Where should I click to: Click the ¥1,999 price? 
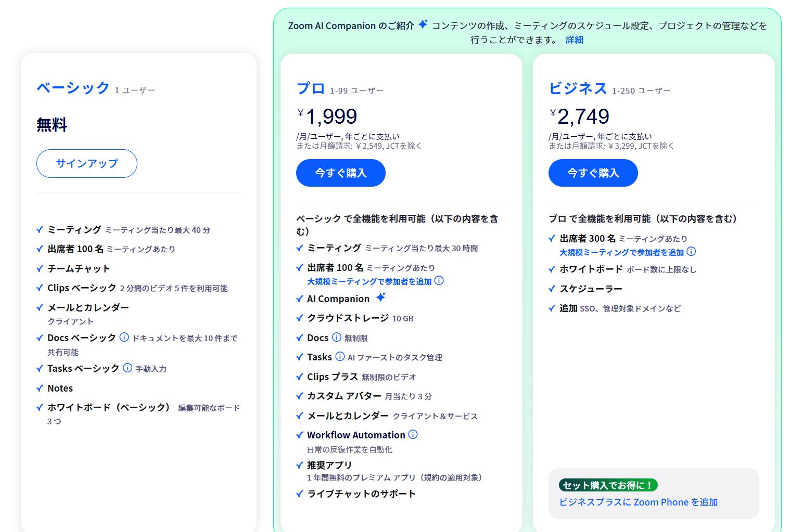(x=327, y=116)
